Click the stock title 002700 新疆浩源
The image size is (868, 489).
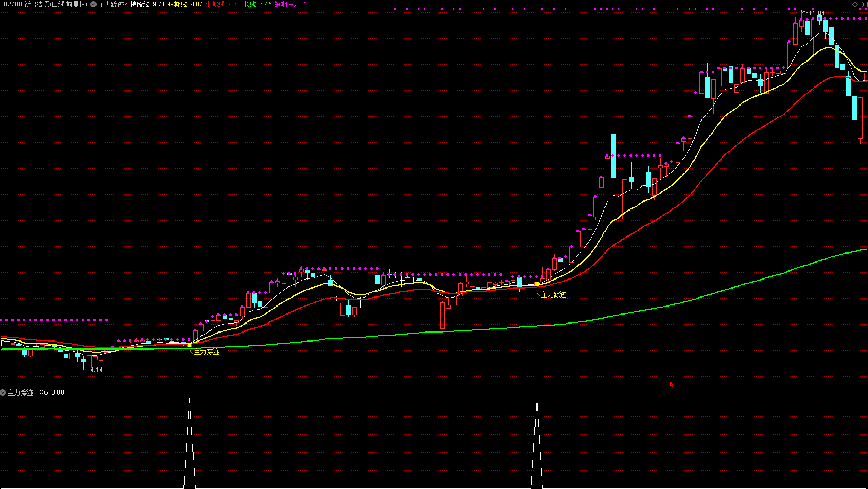tap(24, 4)
